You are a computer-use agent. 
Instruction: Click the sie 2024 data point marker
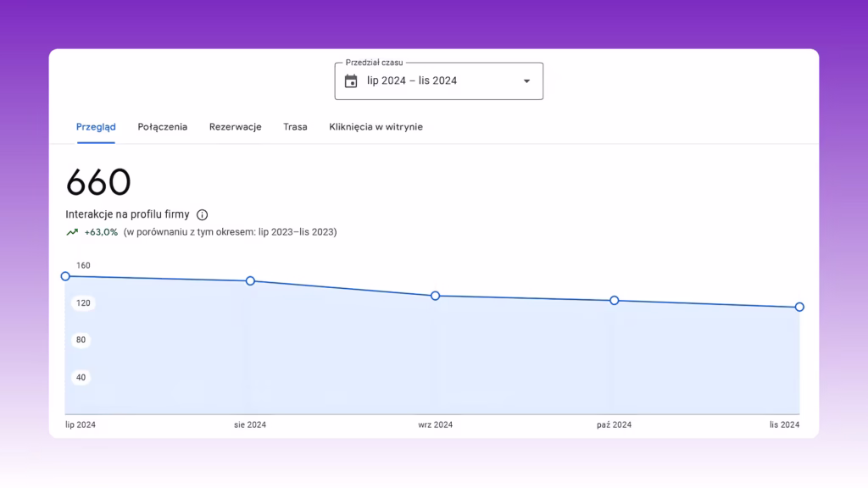pos(250,281)
